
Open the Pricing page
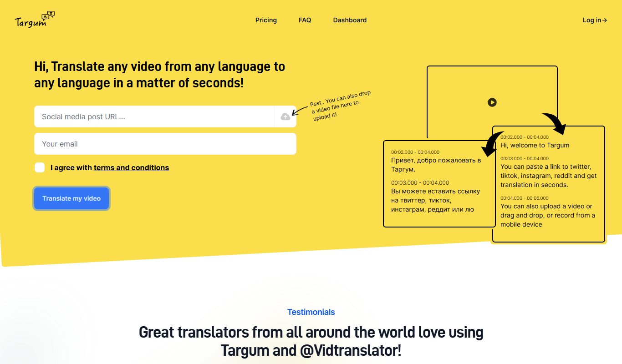click(x=266, y=20)
